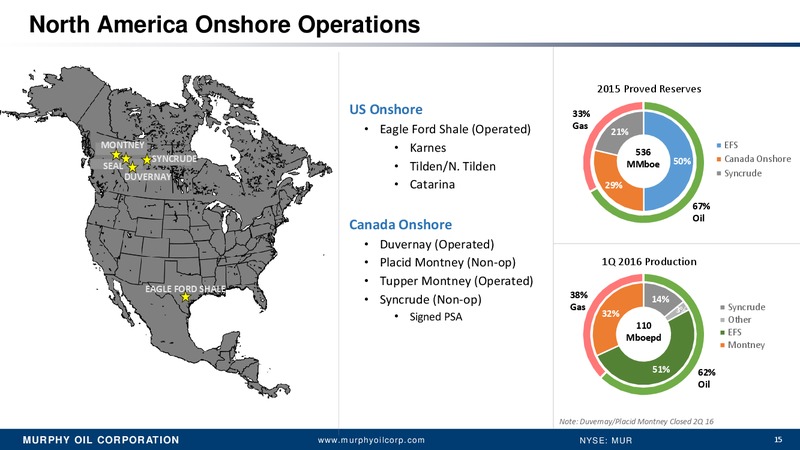Select the Catarina bullet
Screen dimensions: 800x450
pyautogui.click(x=432, y=184)
